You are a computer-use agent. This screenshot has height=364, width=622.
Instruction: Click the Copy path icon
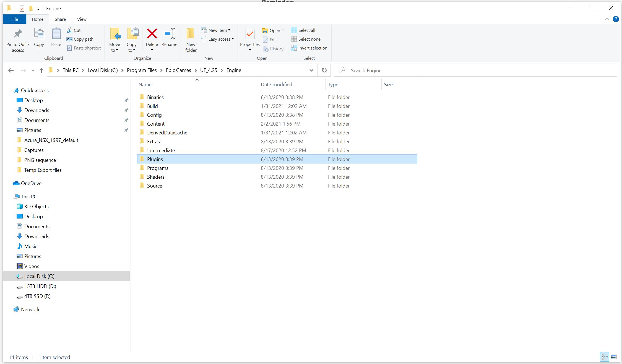69,39
